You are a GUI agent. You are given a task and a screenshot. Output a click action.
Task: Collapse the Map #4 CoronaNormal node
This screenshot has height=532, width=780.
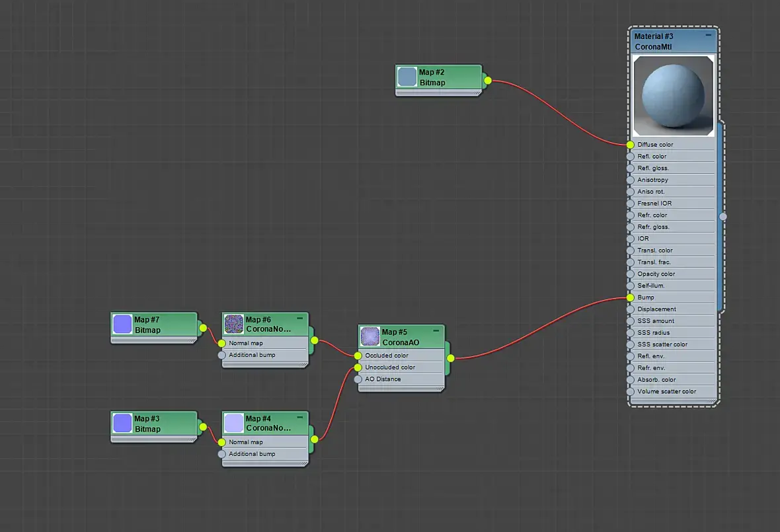click(x=300, y=417)
